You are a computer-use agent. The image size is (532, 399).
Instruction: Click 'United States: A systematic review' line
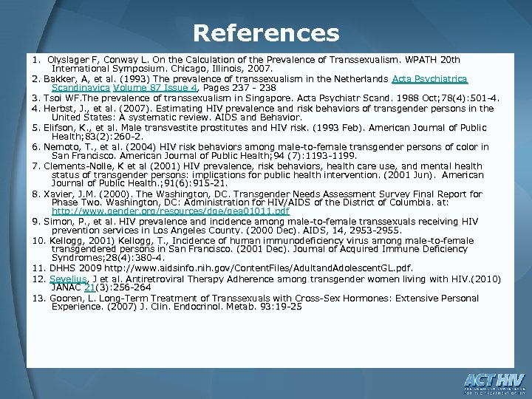(x=177, y=117)
